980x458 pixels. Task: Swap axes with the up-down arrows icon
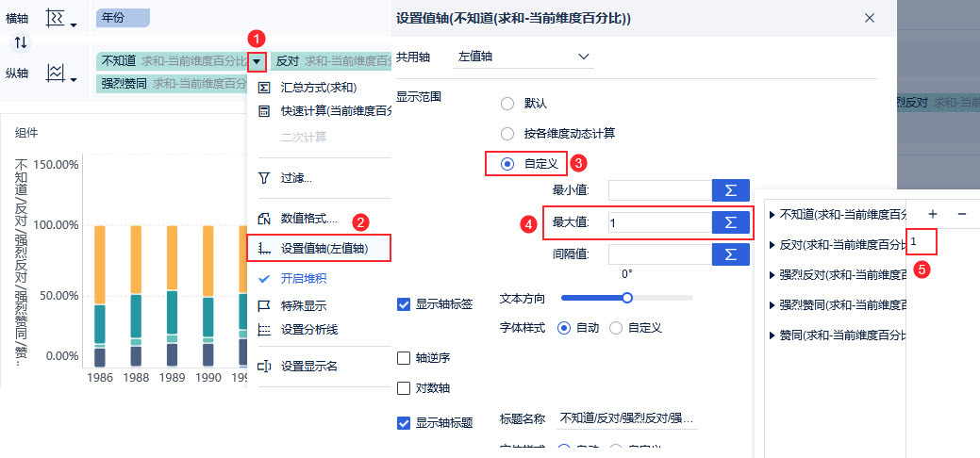[22, 42]
